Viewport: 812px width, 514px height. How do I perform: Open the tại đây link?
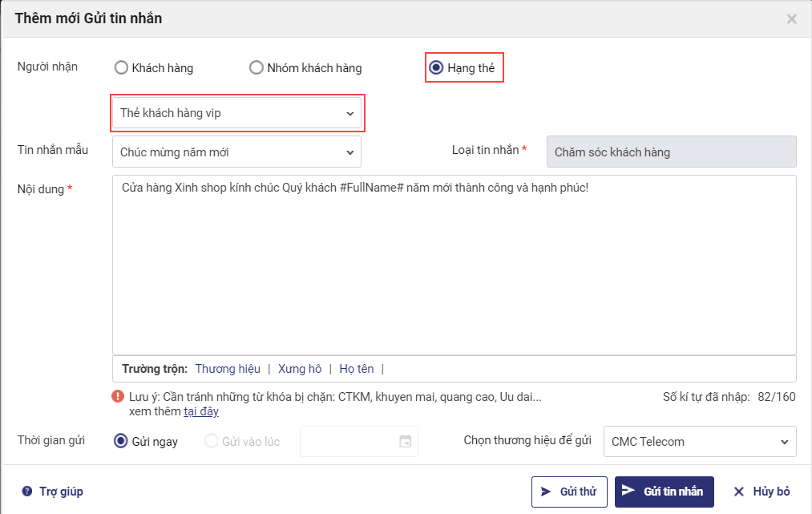(201, 411)
